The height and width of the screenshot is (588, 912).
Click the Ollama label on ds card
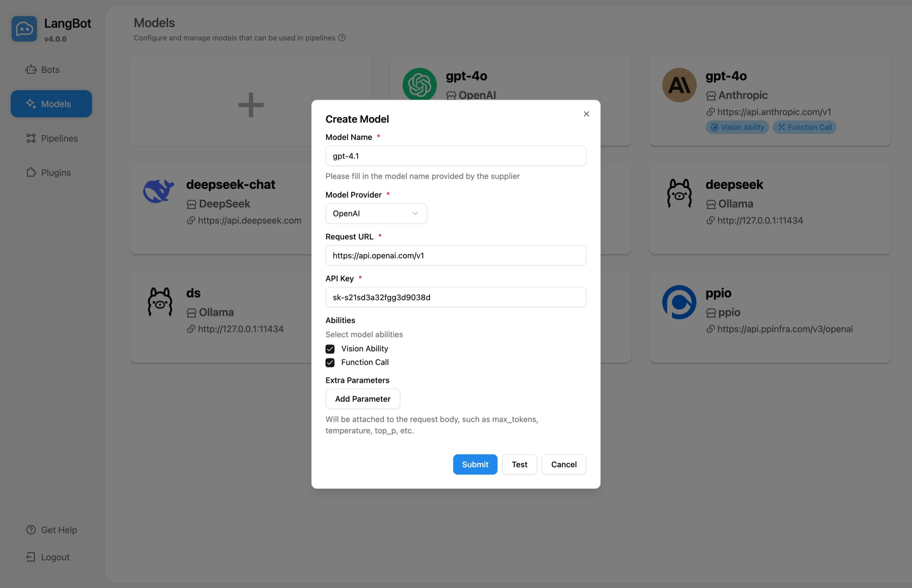coord(216,312)
